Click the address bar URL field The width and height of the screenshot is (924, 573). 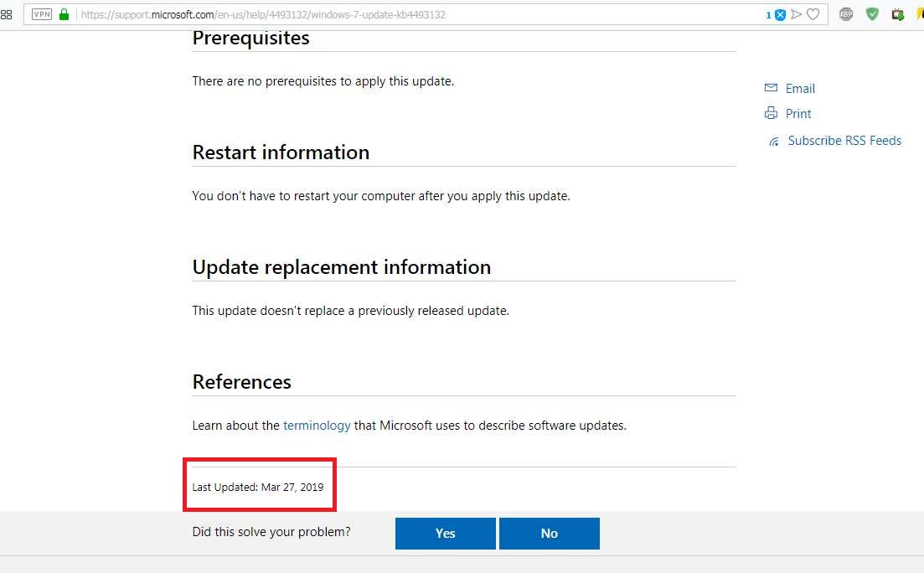pos(419,14)
